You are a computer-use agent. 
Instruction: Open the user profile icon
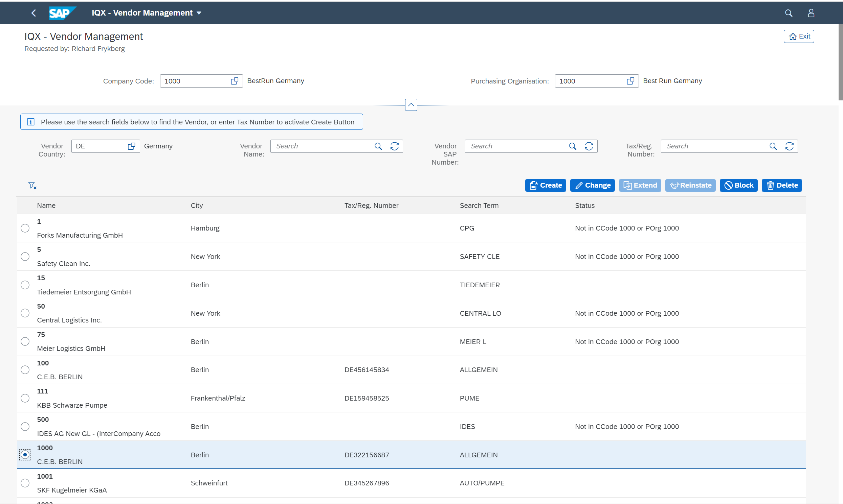coord(812,13)
